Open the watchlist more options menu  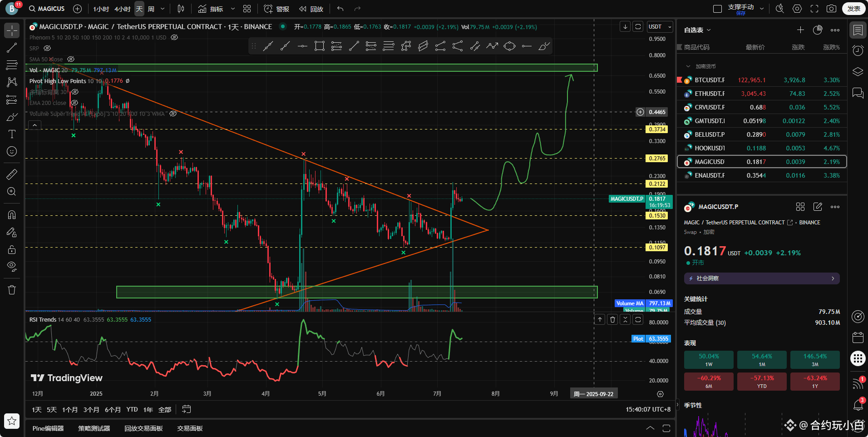835,30
